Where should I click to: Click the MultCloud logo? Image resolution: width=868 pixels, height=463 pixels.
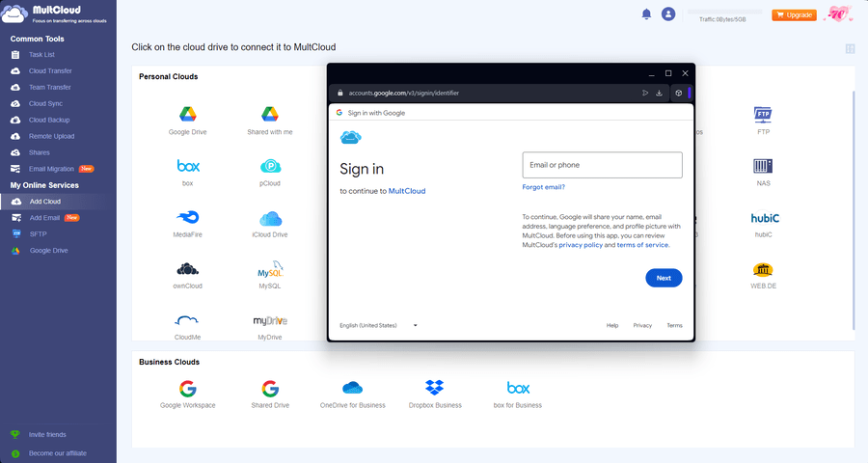(54, 14)
